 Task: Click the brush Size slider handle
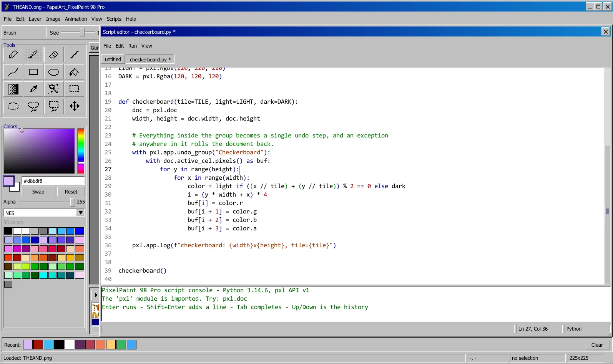82,33
